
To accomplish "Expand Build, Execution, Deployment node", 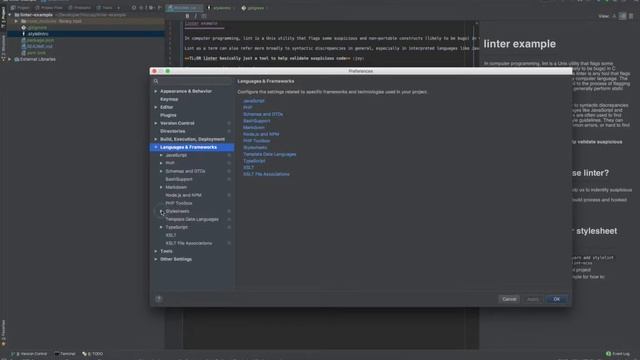I will [x=156, y=139].
